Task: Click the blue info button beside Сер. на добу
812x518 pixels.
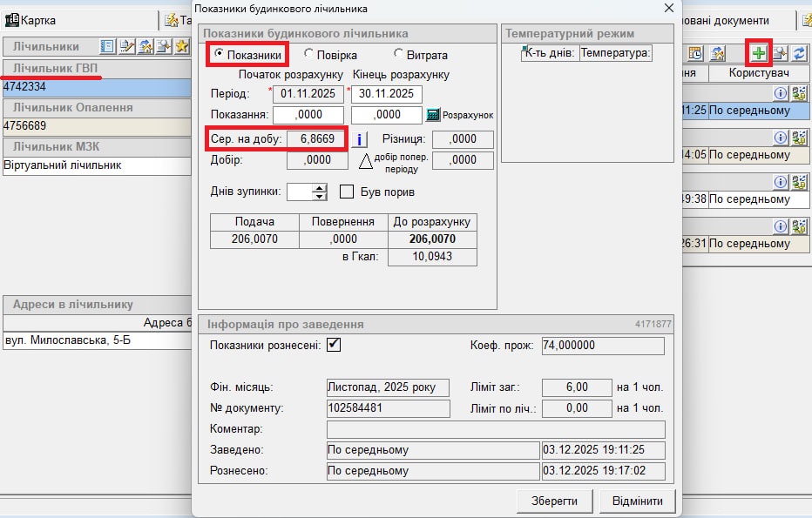Action: pos(361,139)
